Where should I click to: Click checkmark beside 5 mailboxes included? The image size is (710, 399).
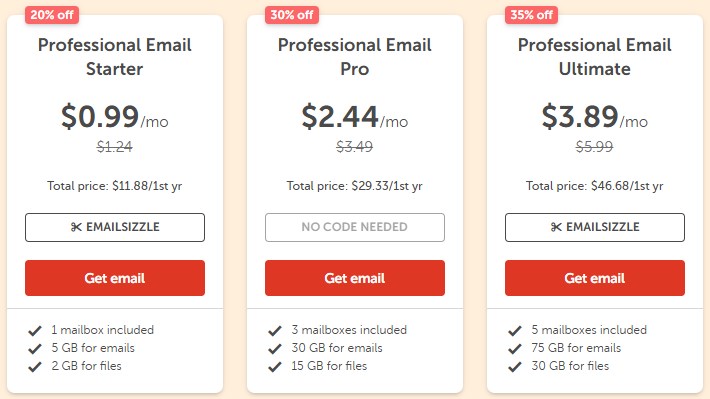tap(515, 331)
